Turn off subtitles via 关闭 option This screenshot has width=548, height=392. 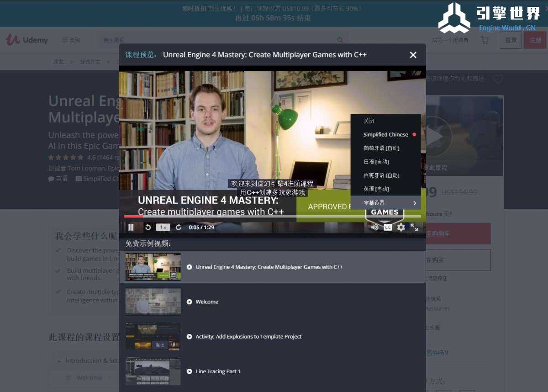pyautogui.click(x=385, y=121)
